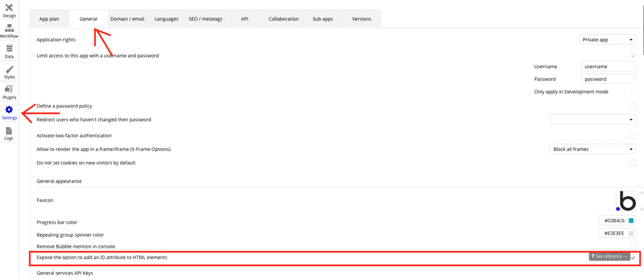The image size is (644, 278).
Task: Switch to the Versions tab
Action: (x=362, y=19)
